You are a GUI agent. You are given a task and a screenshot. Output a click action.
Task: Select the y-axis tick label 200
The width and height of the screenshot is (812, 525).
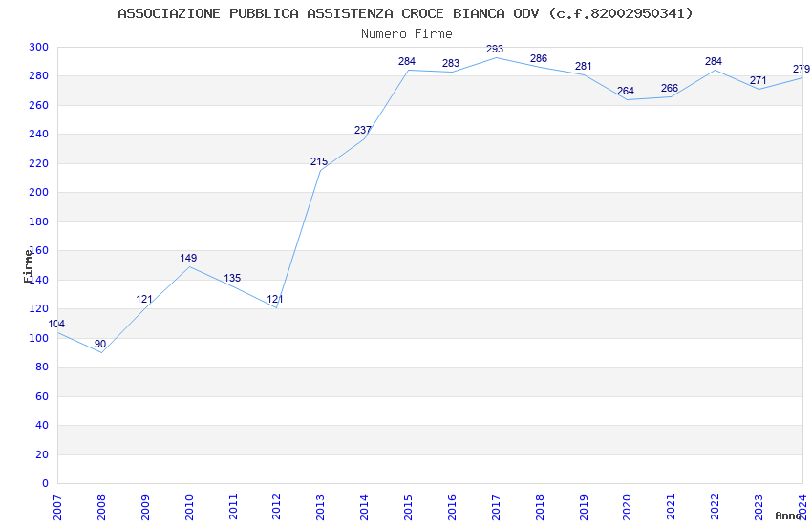coord(39,193)
